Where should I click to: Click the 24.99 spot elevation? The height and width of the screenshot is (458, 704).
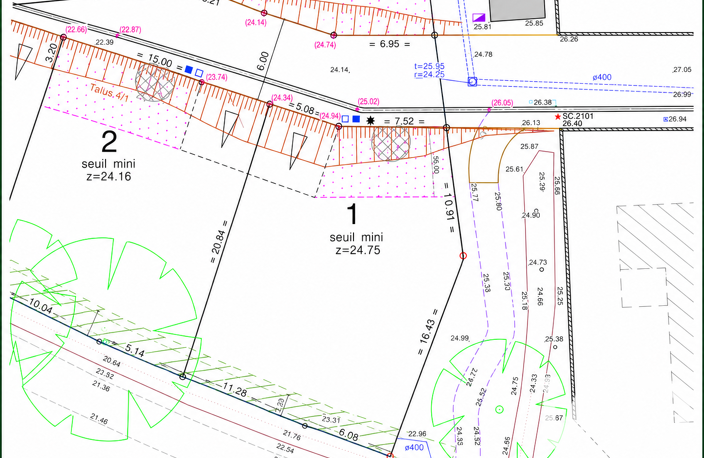click(460, 338)
